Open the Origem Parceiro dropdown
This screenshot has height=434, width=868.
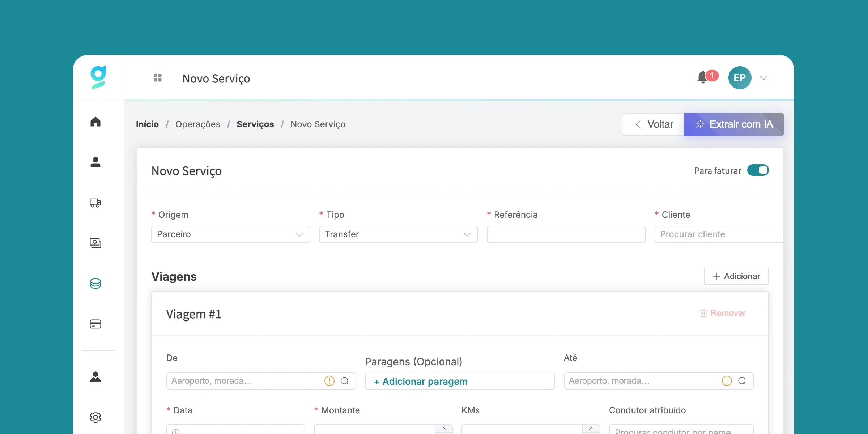click(x=230, y=234)
